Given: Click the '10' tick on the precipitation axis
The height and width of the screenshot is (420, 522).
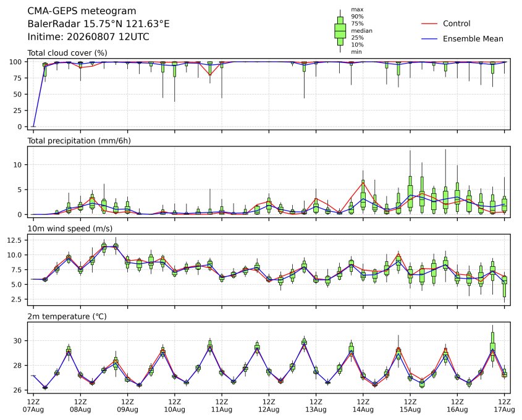Looking at the screenshot, I should coord(18,165).
